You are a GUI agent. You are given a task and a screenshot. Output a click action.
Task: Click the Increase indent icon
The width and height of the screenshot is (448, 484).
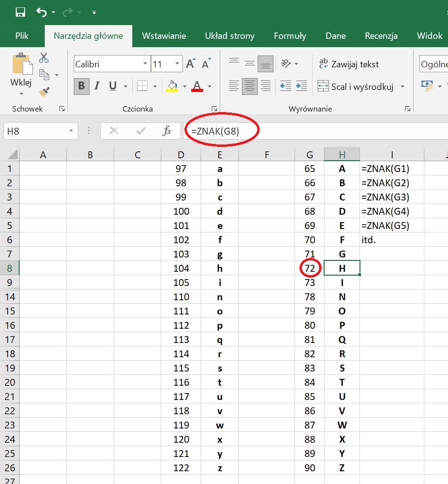(301, 86)
